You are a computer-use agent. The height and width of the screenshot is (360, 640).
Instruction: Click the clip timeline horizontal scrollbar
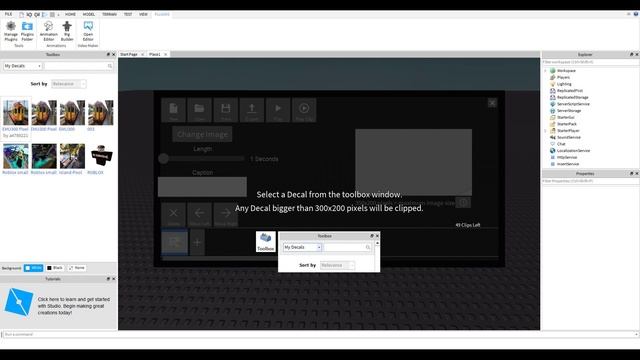330,258
